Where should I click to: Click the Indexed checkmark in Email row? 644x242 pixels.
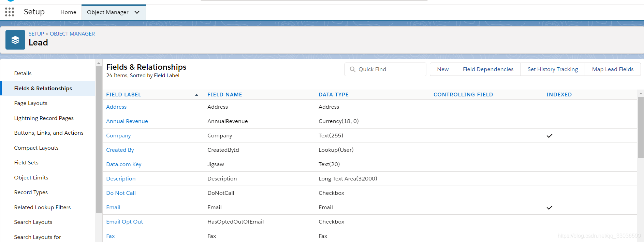[549, 207]
